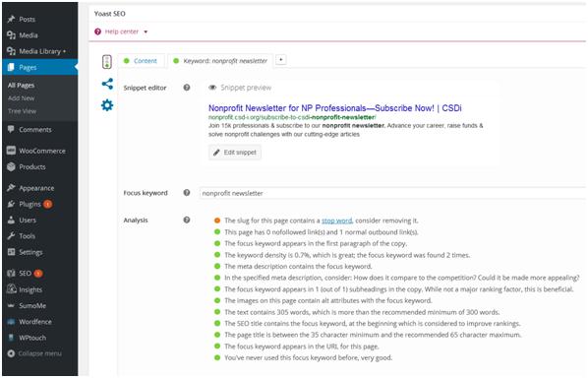The width and height of the screenshot is (588, 378).
Task: Click the Yoast SEO panel heading
Action: [x=109, y=14]
